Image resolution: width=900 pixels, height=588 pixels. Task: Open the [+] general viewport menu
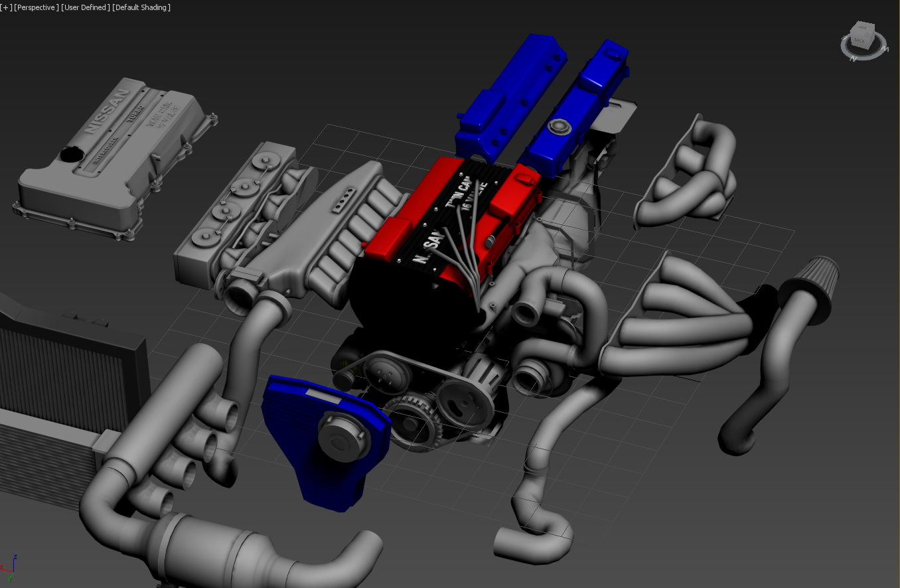pos(6,7)
